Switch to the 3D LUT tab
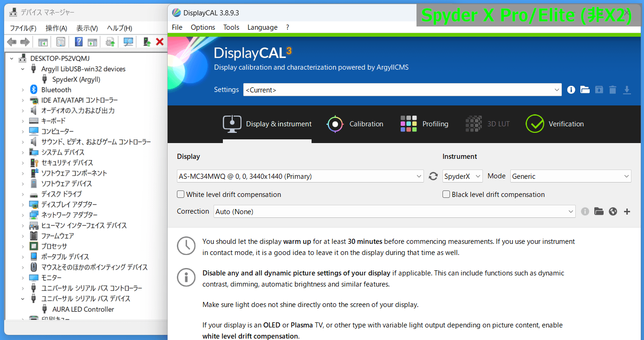 (x=488, y=124)
